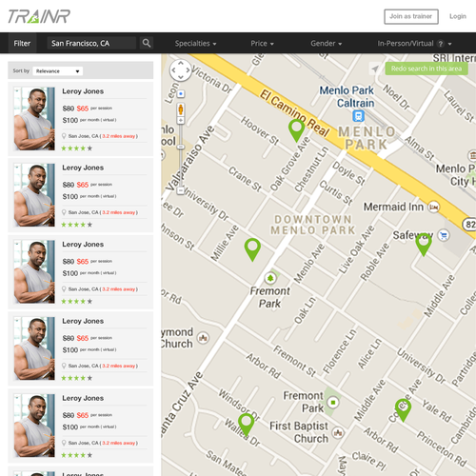
Task: Click the Fremont Park tree icon
Action: pyautogui.click(x=270, y=278)
